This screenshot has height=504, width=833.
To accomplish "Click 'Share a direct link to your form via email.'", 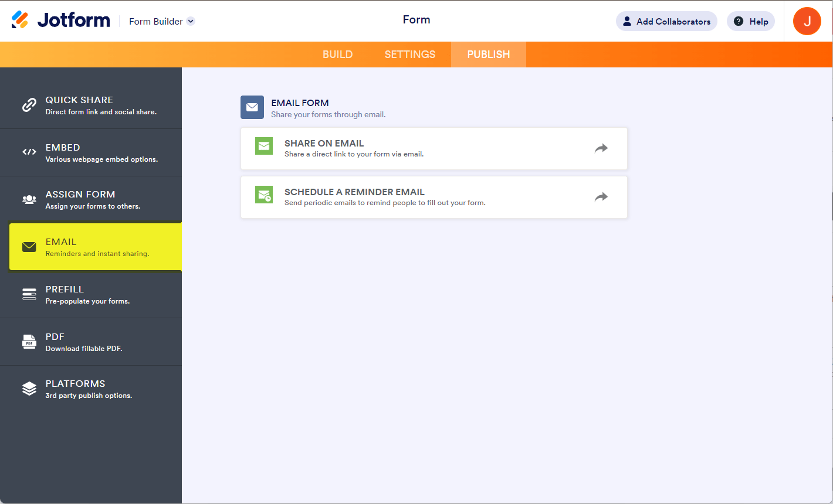I will [x=354, y=154].
